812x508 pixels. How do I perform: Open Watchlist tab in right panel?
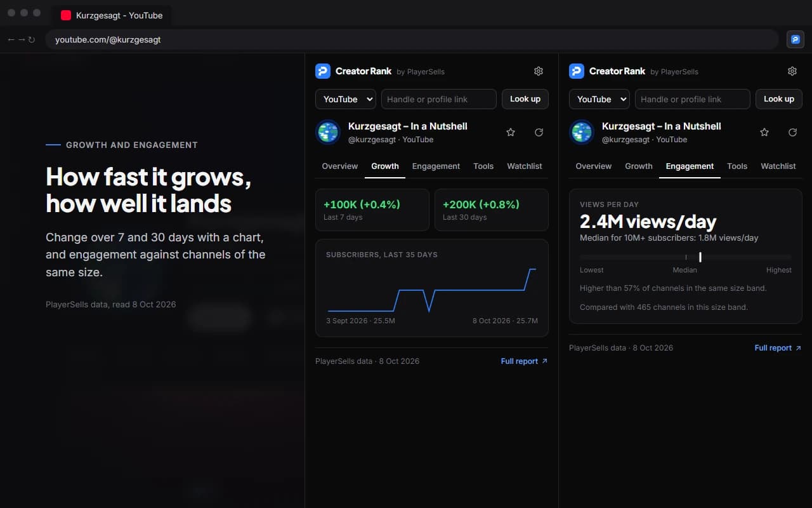click(778, 166)
